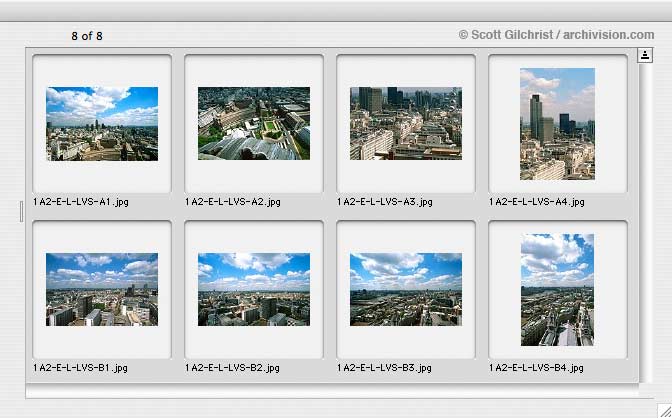This screenshot has width=672, height=418.
Task: Click filename 1A2-E-L-LVS-A1.jpg
Action: [x=81, y=201]
